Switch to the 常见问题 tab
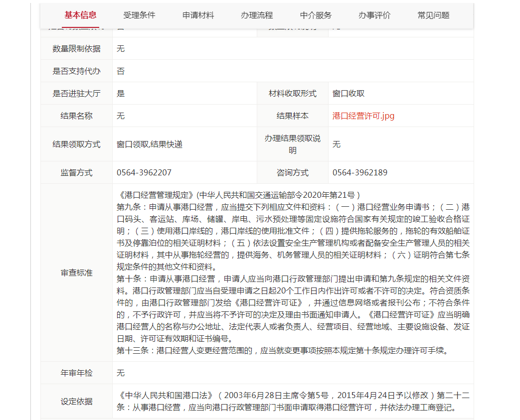The width and height of the screenshot is (520, 420). tap(433, 15)
